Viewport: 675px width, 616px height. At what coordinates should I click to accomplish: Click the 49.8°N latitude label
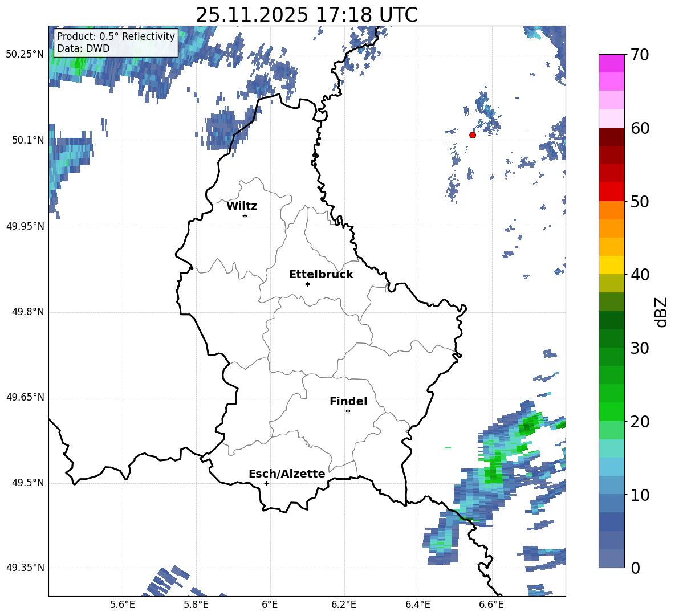click(29, 312)
